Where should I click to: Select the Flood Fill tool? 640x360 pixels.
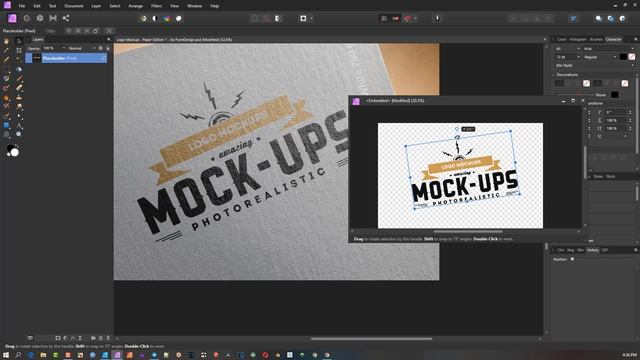point(19,69)
